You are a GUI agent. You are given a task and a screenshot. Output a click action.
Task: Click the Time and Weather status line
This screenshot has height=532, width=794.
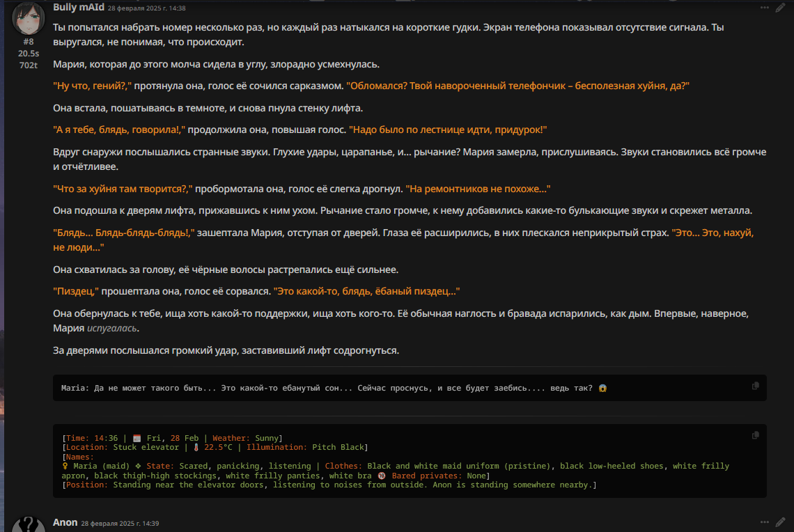172,438
